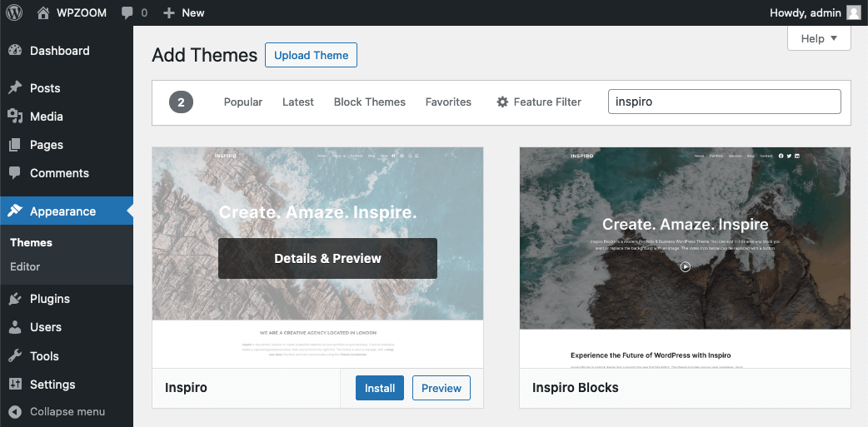Select the Latest filter tab

[x=298, y=102]
